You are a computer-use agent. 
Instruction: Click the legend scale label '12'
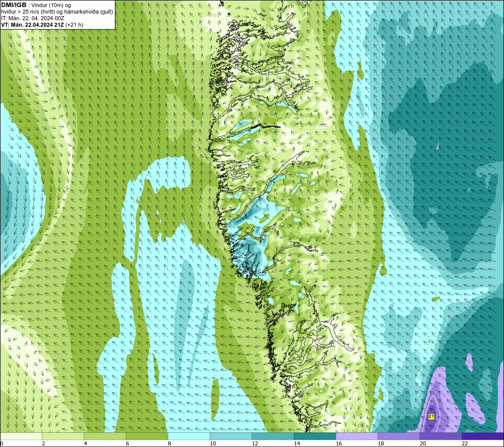pos(255,443)
